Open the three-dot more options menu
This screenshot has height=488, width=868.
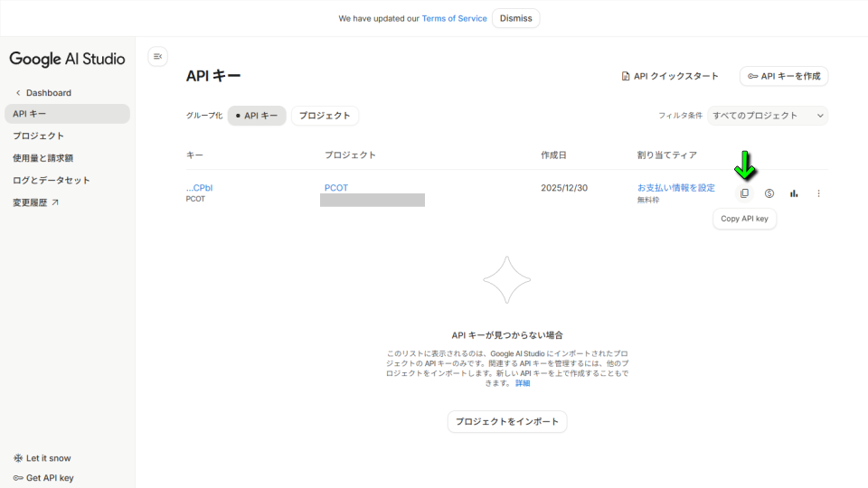point(819,193)
